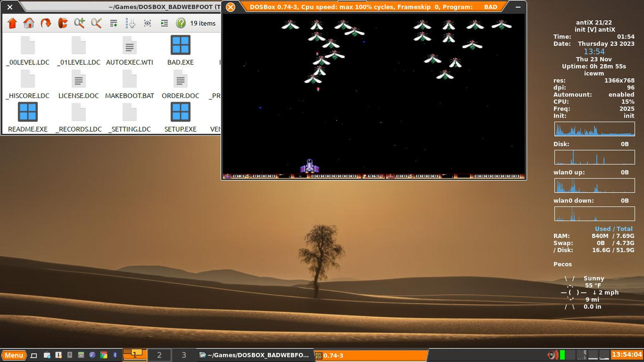Open the icewm Menu button
Viewport: 644px width, 362px height.
click(x=14, y=355)
